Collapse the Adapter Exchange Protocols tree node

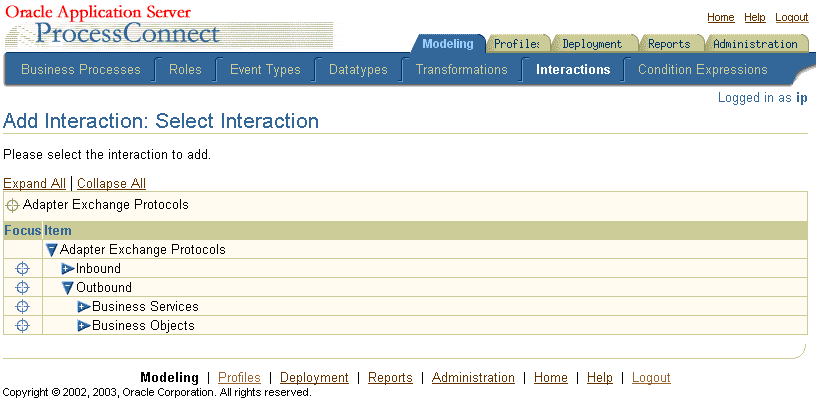click(x=52, y=250)
